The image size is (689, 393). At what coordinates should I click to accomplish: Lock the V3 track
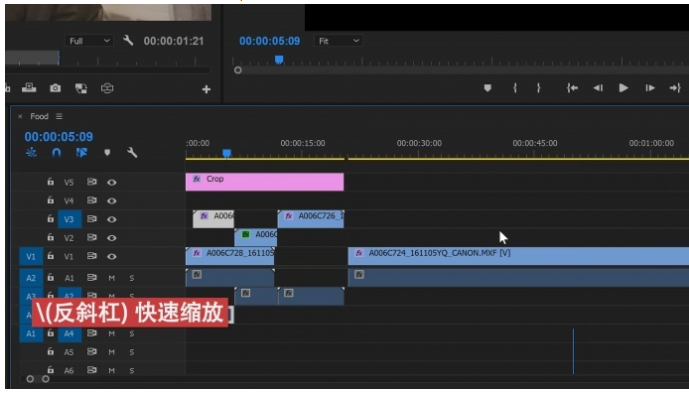[x=51, y=218]
